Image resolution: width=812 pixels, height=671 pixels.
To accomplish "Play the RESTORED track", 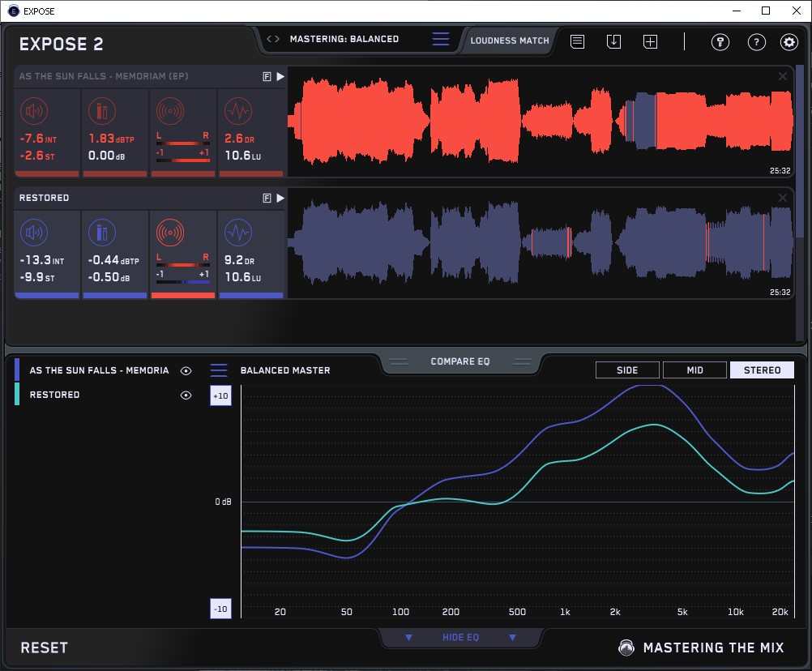I will pos(280,198).
